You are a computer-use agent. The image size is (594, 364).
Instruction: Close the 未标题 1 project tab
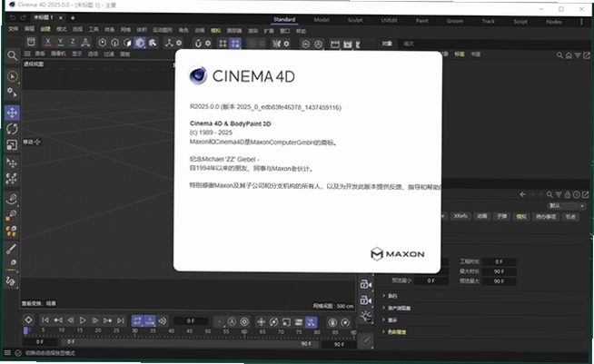[x=61, y=18]
